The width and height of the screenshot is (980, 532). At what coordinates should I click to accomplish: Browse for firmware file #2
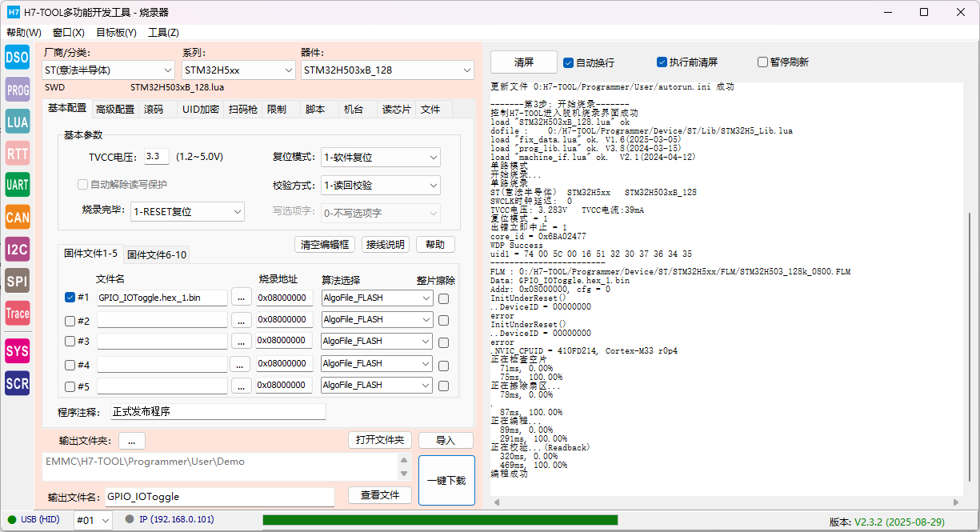241,320
